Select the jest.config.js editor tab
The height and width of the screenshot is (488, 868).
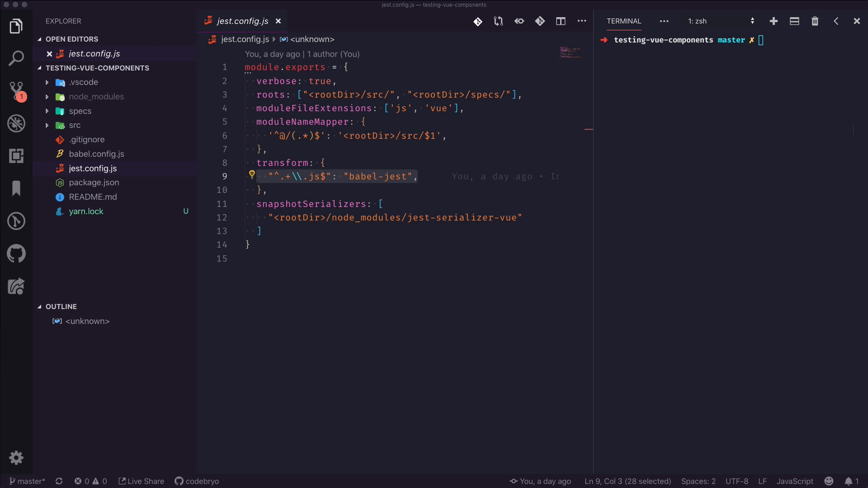(242, 21)
